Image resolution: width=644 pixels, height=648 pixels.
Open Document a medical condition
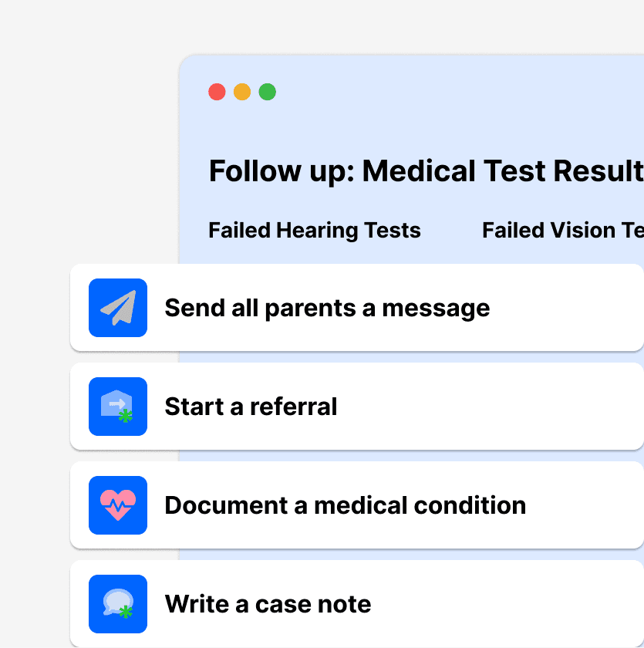[x=357, y=505]
